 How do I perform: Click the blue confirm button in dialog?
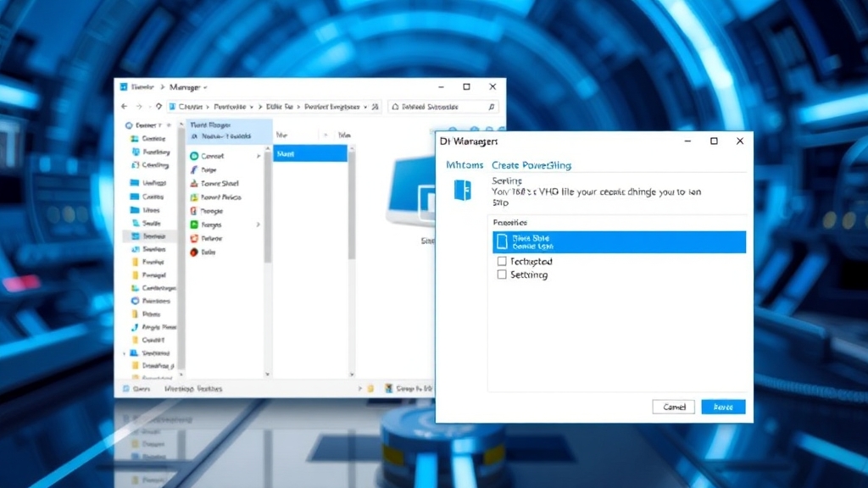pos(723,407)
